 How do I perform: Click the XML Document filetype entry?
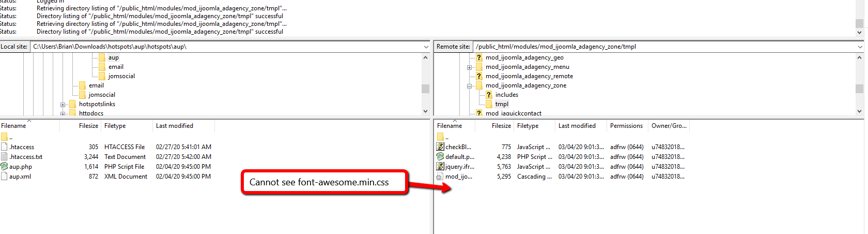[x=126, y=177]
